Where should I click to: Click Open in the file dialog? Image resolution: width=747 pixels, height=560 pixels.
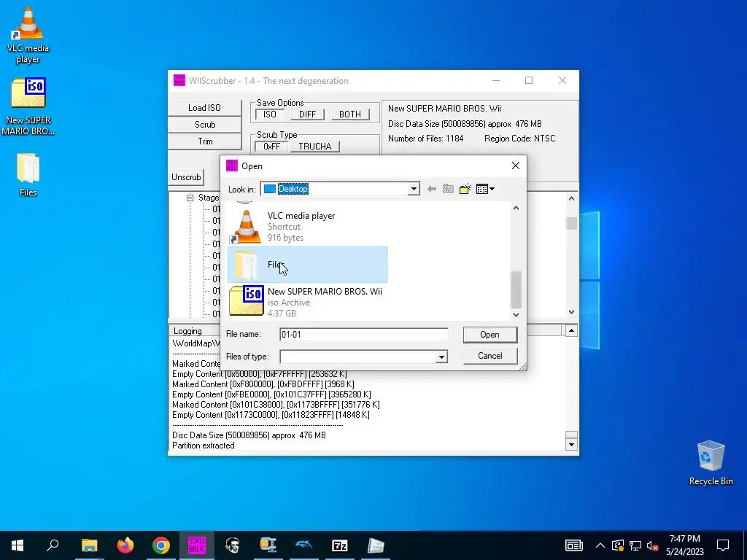(489, 335)
